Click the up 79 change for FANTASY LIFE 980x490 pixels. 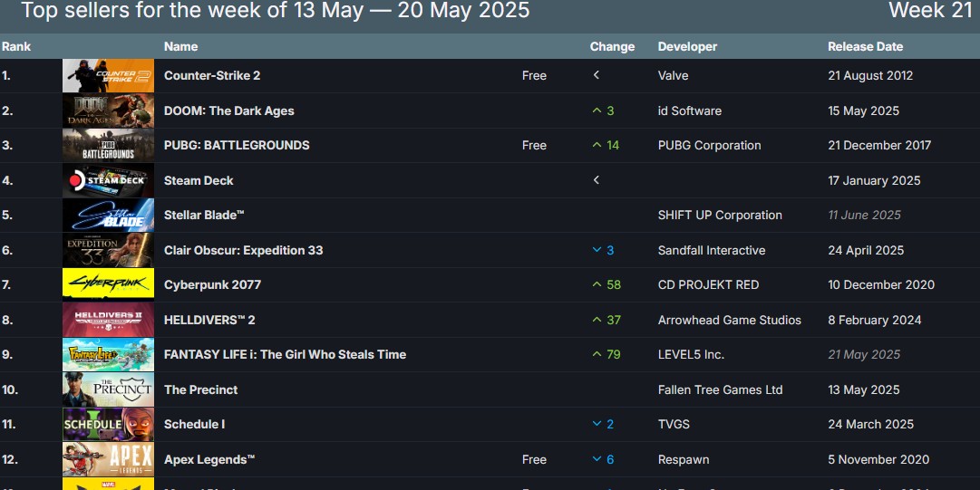coord(606,354)
